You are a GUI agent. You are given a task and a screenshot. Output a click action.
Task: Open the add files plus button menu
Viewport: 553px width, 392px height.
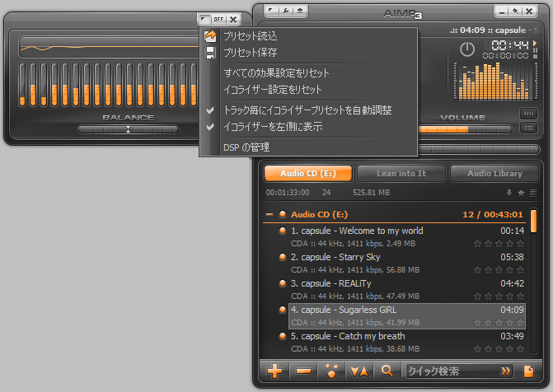pyautogui.click(x=274, y=371)
